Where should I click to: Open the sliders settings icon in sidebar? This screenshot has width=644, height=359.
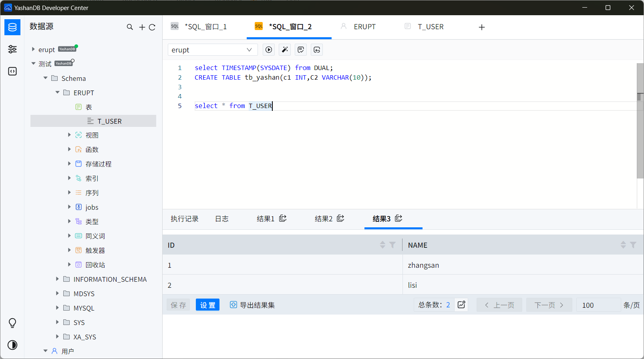tap(12, 49)
